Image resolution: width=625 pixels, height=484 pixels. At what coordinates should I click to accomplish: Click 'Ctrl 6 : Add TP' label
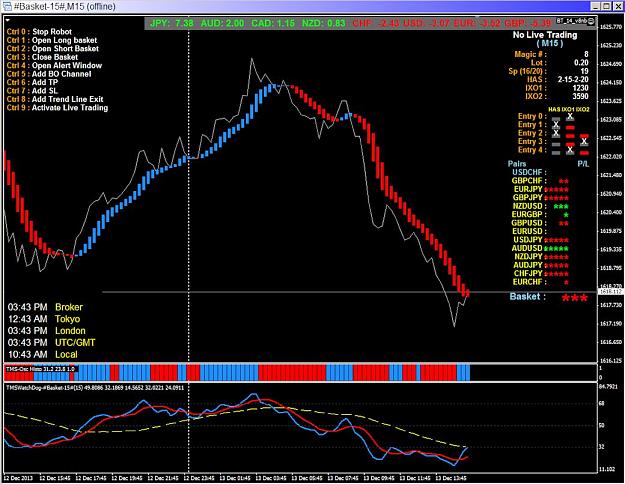click(32, 82)
